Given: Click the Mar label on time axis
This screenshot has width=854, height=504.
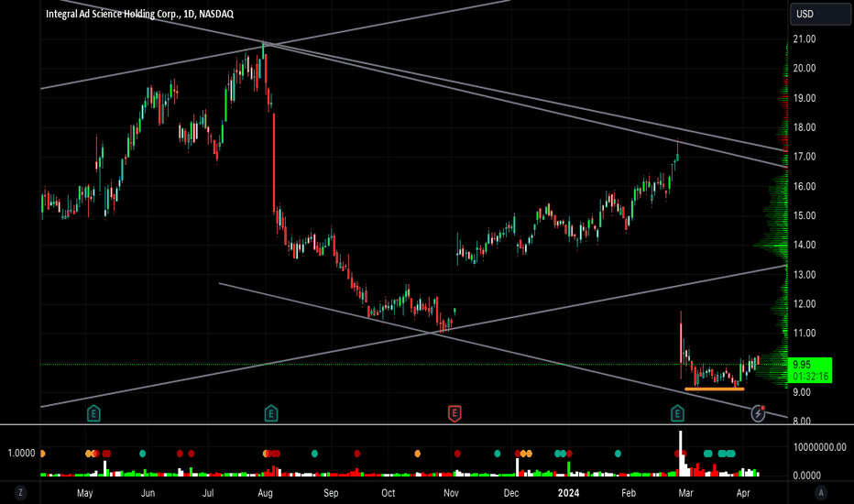Looking at the screenshot, I should (x=685, y=493).
